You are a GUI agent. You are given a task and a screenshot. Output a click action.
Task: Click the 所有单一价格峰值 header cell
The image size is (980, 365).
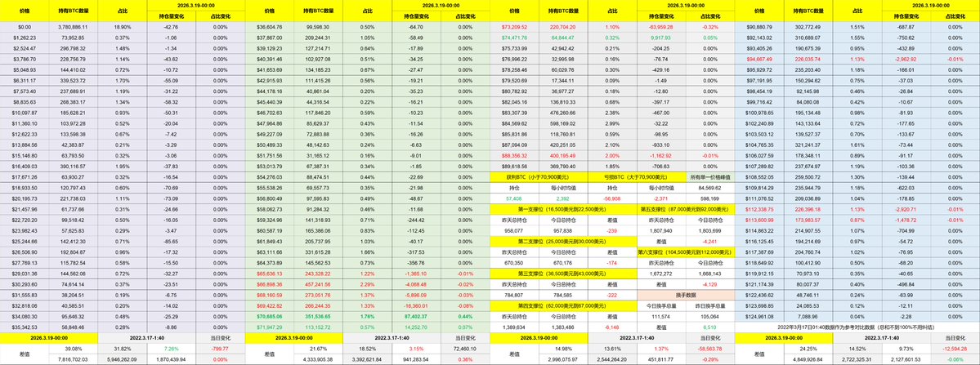click(x=710, y=176)
